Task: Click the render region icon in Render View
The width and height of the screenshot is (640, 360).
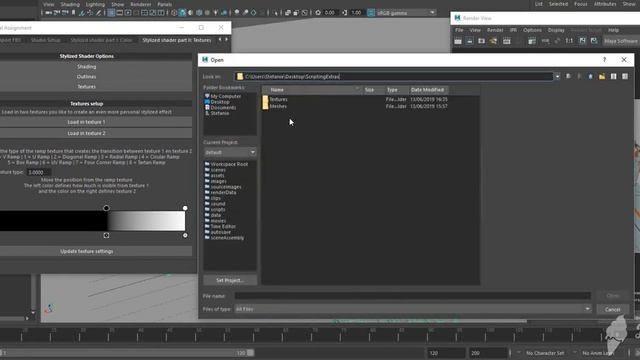Action: point(470,41)
